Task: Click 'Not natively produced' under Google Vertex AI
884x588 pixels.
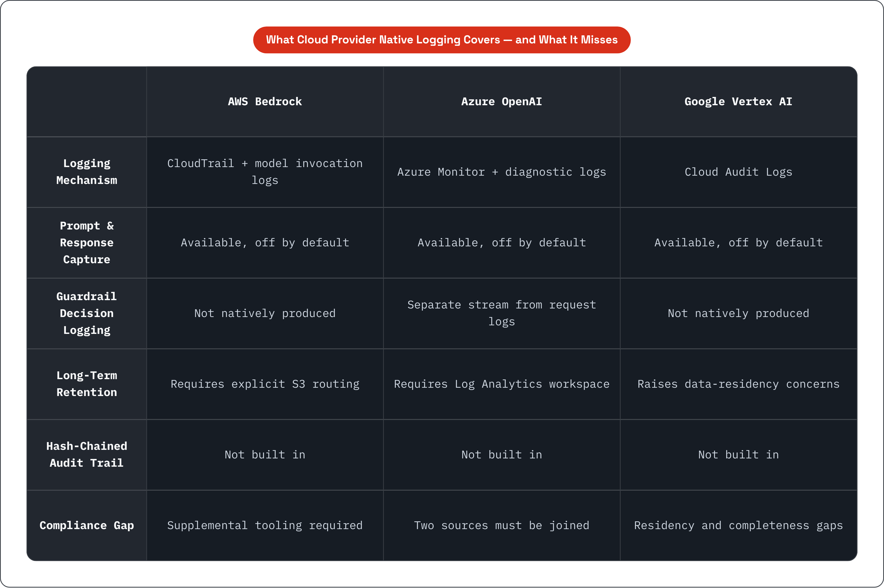Action: click(739, 313)
